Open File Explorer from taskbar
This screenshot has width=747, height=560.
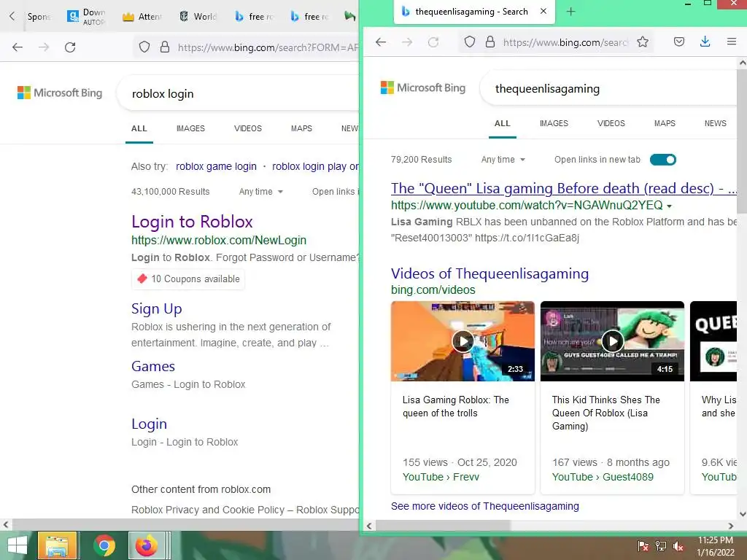coord(57,545)
